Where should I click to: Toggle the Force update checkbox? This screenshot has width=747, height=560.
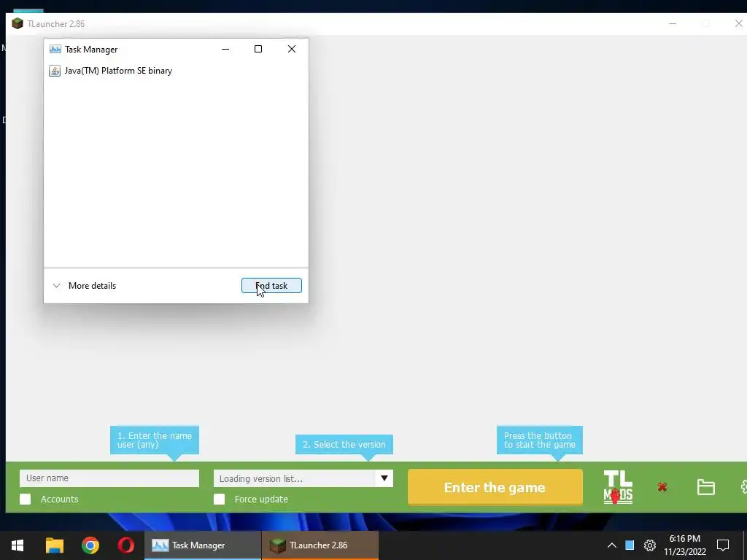219,499
